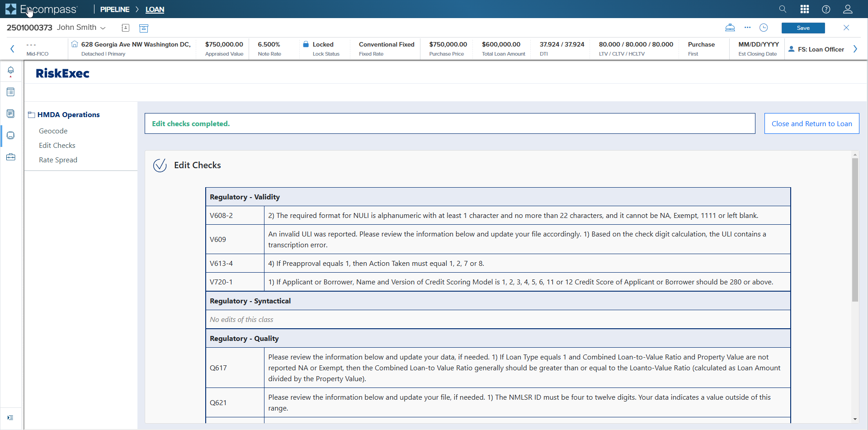Open the search magnifier in the top bar

(x=783, y=9)
